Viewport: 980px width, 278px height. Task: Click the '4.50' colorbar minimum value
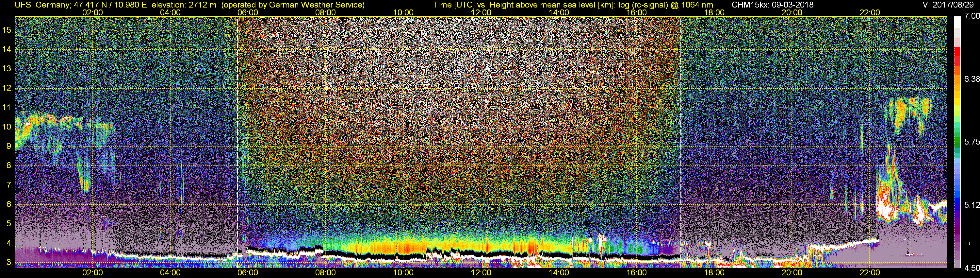[x=972, y=268]
